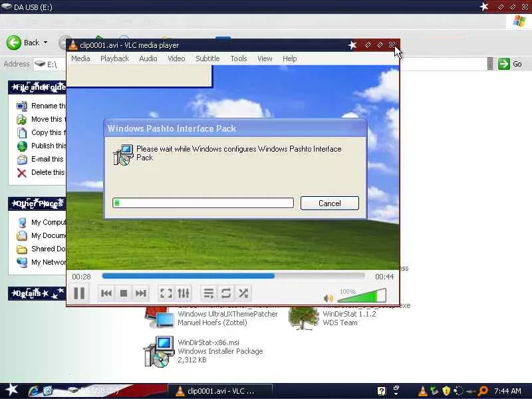Adjust the VLC volume slider
The height and width of the screenshot is (399, 532).
(x=362, y=295)
